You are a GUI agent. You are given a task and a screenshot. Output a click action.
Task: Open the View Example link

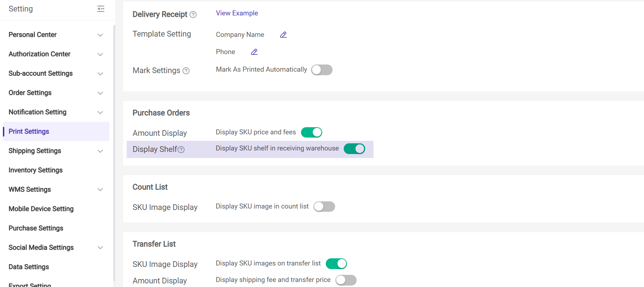[x=237, y=13]
